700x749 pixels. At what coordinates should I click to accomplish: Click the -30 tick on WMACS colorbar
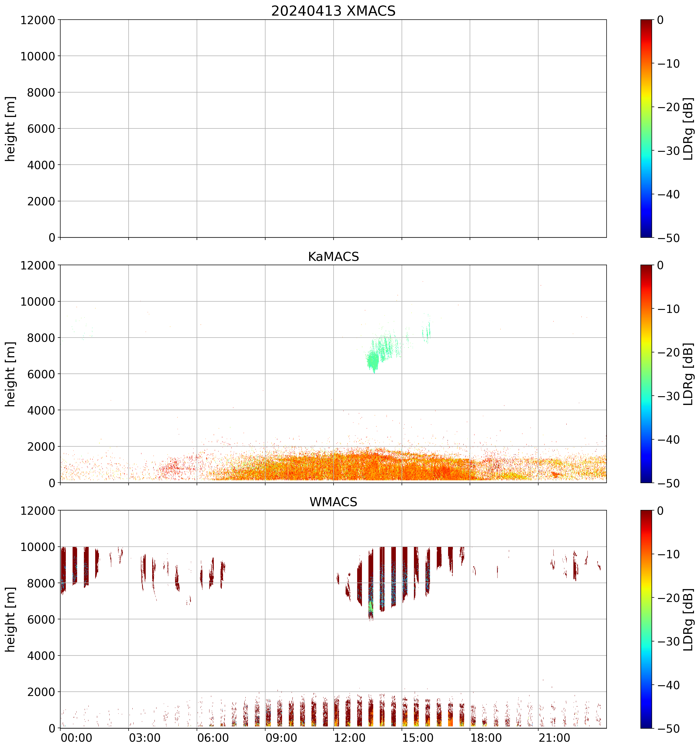pyautogui.click(x=668, y=641)
